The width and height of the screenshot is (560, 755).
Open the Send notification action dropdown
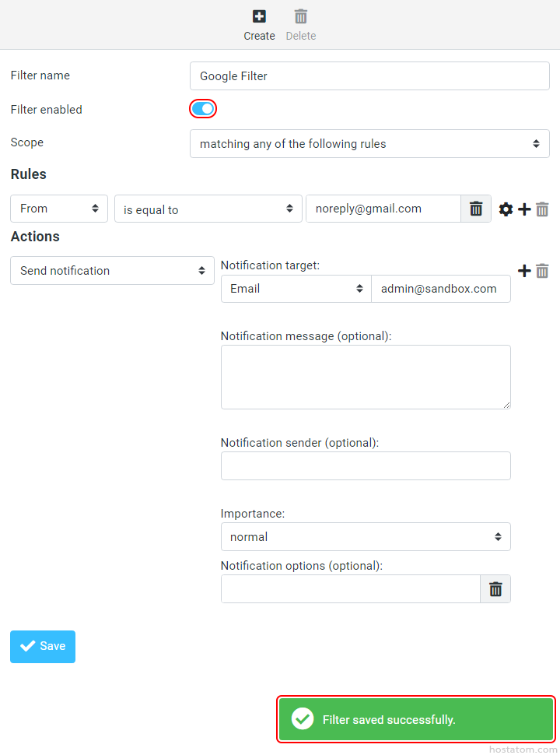pos(112,271)
